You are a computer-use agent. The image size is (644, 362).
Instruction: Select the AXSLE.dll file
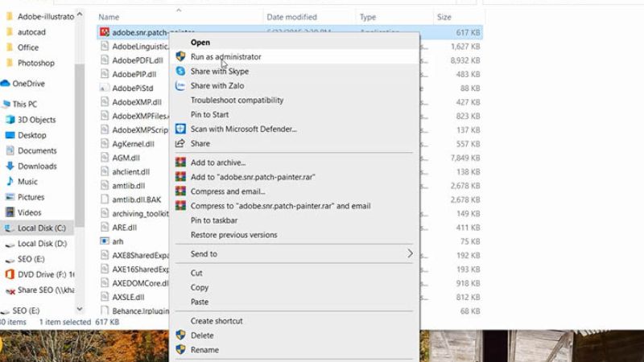[128, 297]
